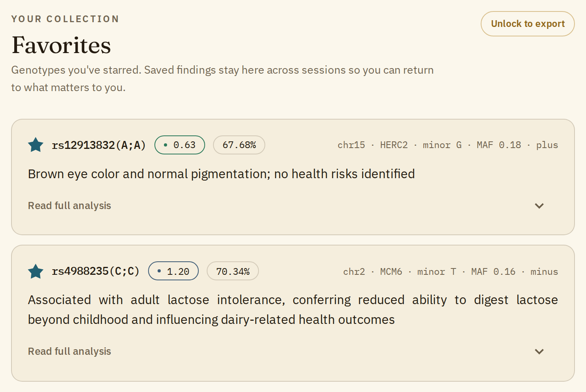
Task: Unstar the rs12913832(A;A) favorite
Action: (x=36, y=145)
